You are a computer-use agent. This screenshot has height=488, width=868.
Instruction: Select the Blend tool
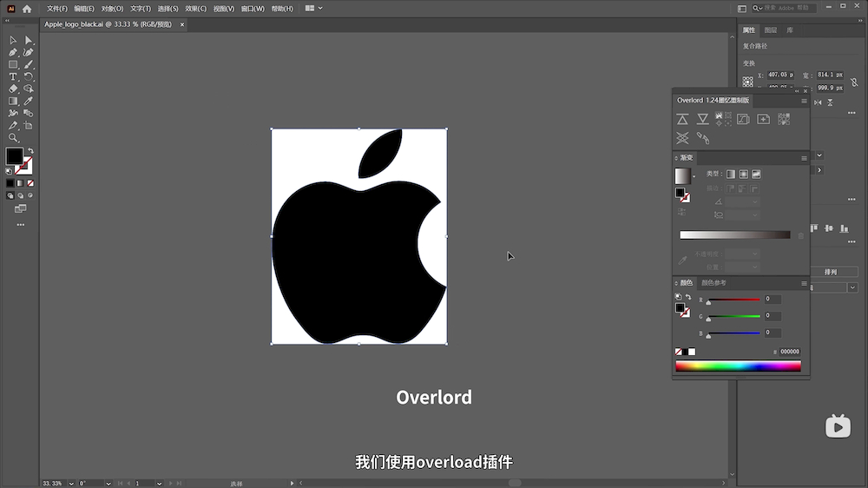click(29, 113)
